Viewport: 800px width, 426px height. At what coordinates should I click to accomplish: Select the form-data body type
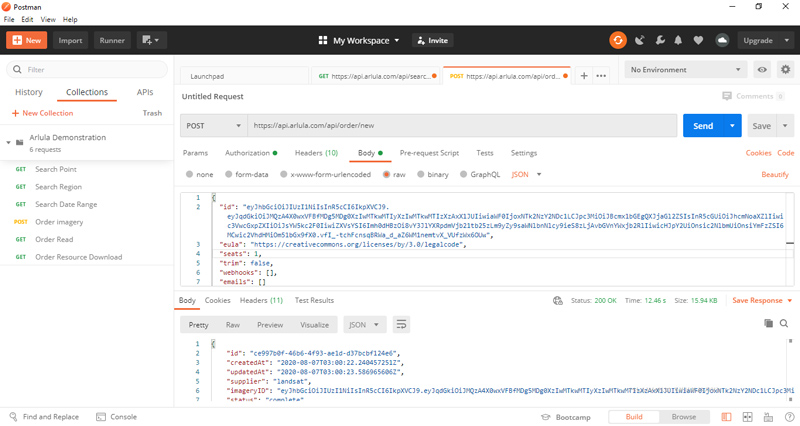pos(229,174)
